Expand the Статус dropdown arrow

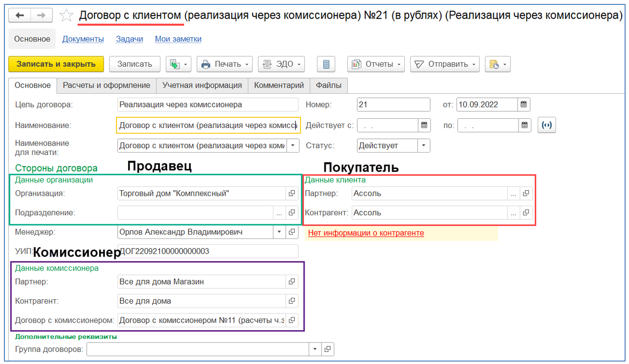pos(424,145)
